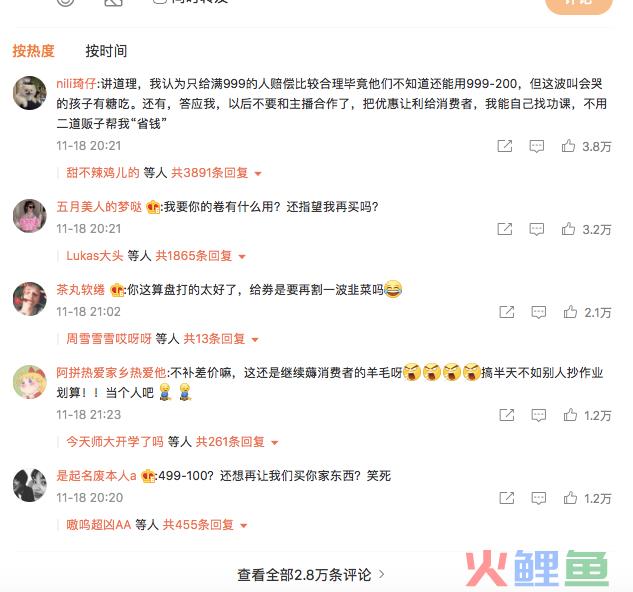
Task: Sort comments by 按热度
Action: tap(33, 51)
